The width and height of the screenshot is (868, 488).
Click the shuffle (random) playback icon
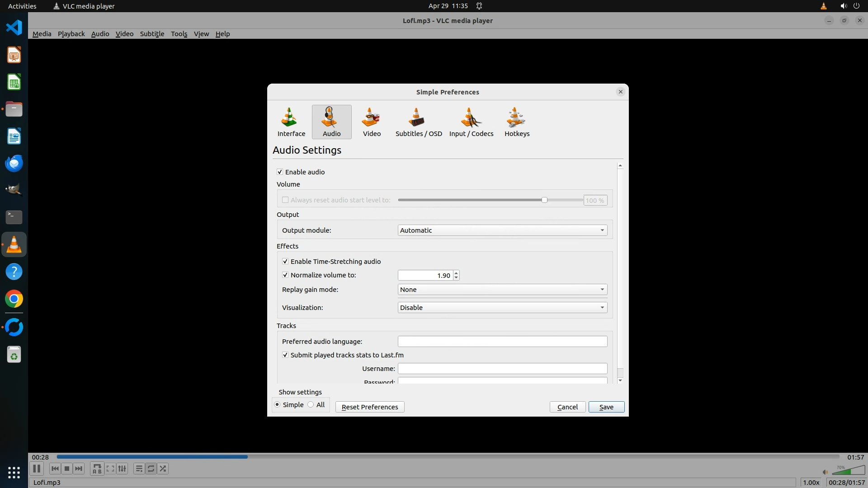click(x=163, y=469)
